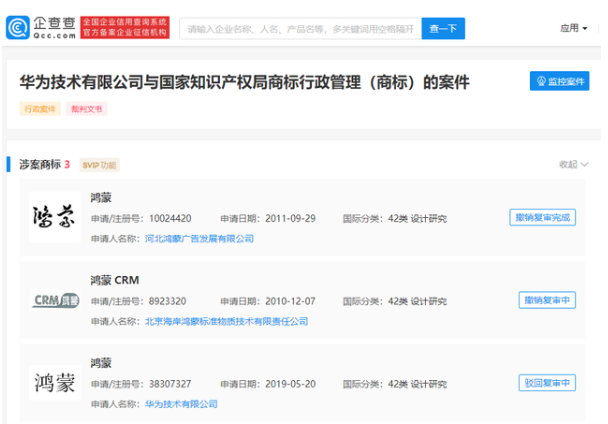The height and width of the screenshot is (424, 608).
Task: Select application date 2019-05-20
Action: (290, 384)
